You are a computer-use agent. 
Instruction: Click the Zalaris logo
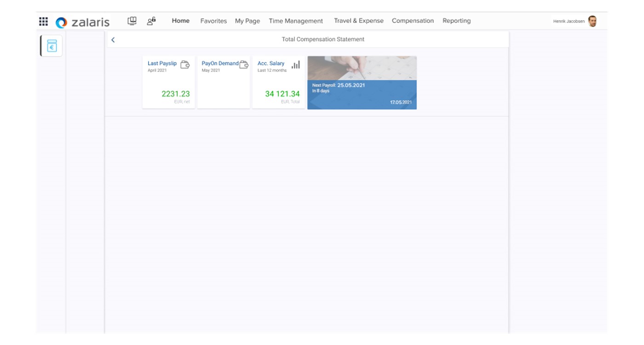82,22
